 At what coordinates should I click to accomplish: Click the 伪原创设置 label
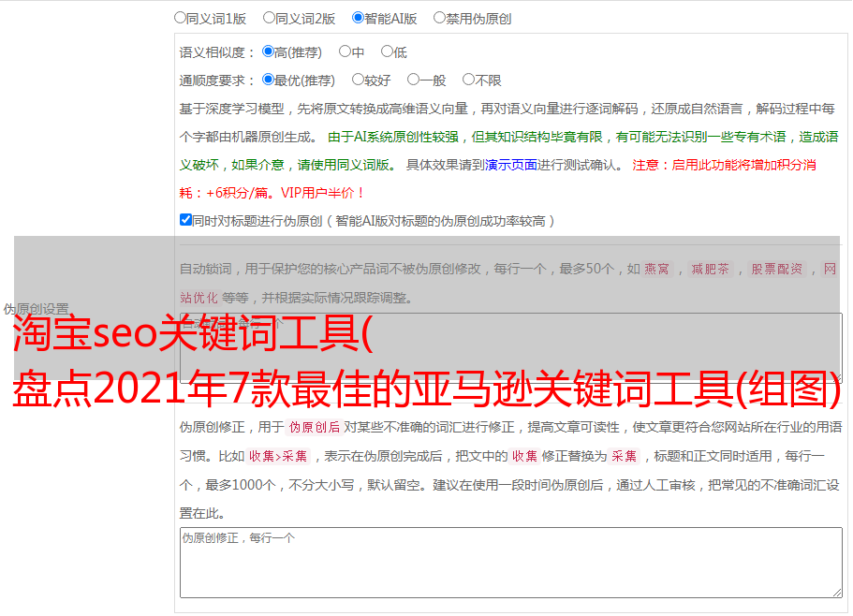37,309
